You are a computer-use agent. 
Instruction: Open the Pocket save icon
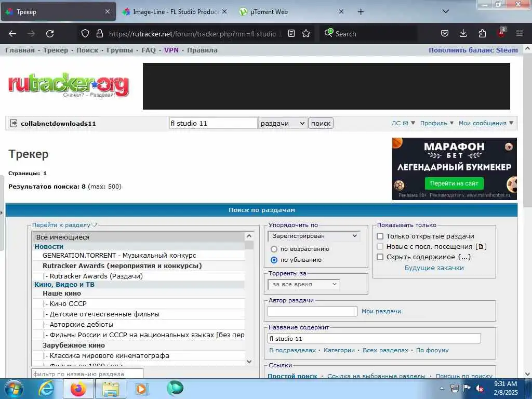pos(445,33)
